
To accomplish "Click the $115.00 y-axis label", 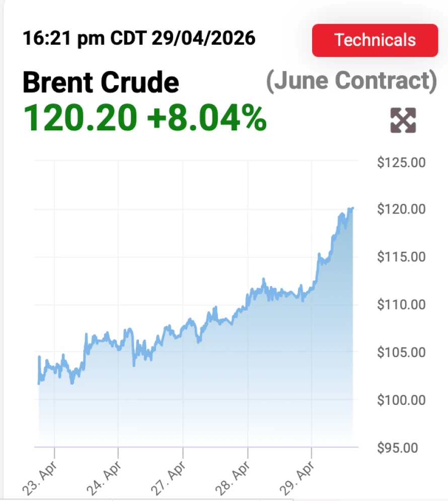I will tap(401, 257).
